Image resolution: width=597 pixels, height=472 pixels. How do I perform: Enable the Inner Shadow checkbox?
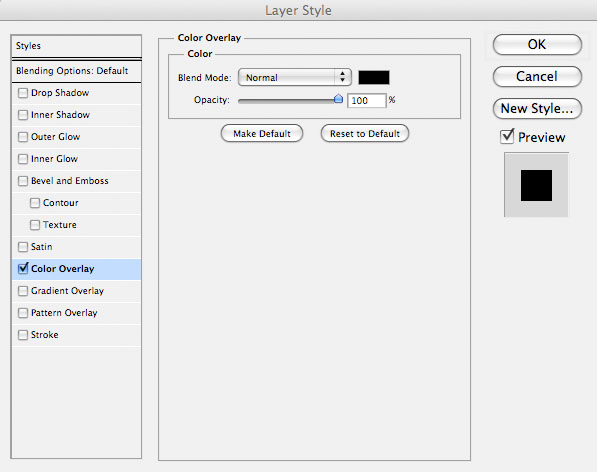pyautogui.click(x=23, y=115)
